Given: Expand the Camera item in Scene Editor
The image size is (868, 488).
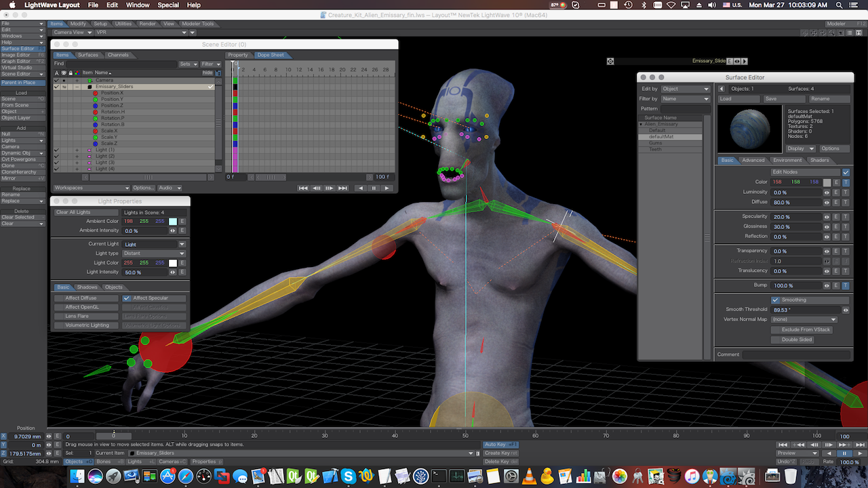Looking at the screenshot, I should [x=77, y=81].
